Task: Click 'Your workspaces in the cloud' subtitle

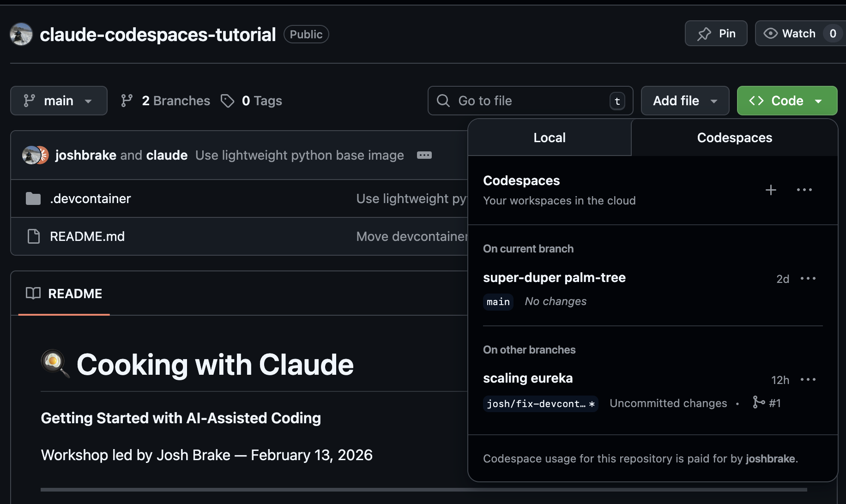Action: pos(559,201)
